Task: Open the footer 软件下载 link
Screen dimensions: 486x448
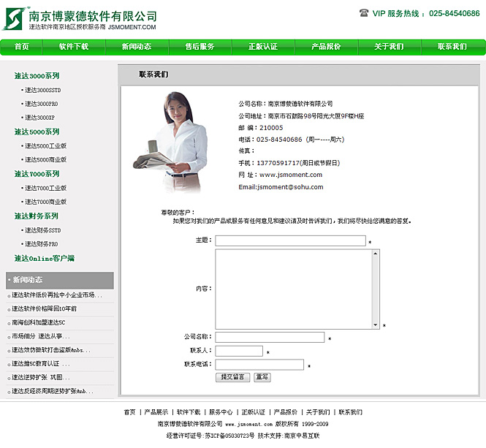Action: [x=189, y=412]
